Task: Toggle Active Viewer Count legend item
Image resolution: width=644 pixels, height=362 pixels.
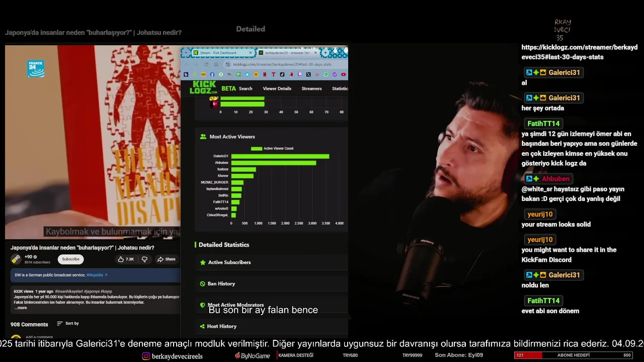Action: click(272, 148)
